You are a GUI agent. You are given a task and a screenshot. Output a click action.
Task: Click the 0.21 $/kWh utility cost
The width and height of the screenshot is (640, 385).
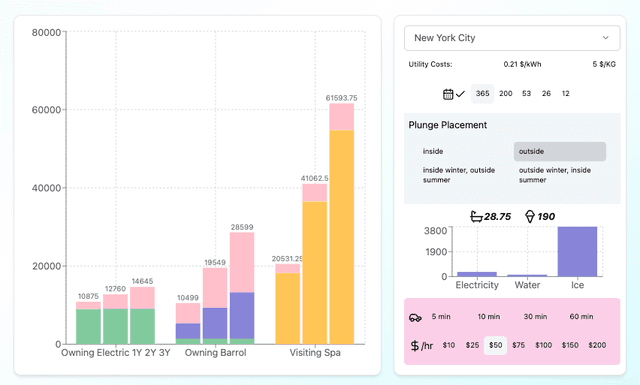point(522,64)
